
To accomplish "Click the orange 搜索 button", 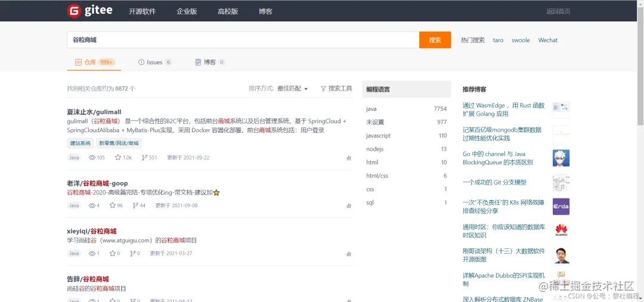I will [435, 40].
